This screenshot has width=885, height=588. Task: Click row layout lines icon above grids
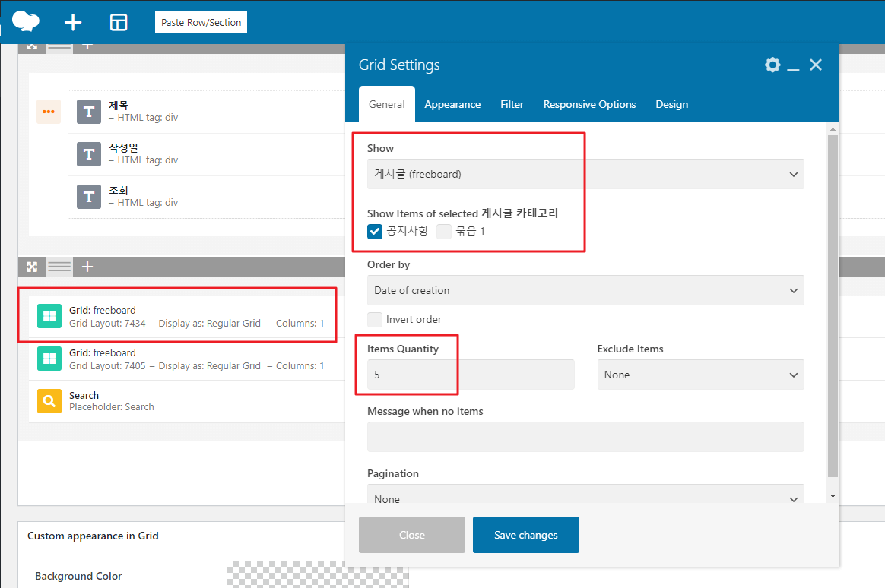tap(59, 267)
